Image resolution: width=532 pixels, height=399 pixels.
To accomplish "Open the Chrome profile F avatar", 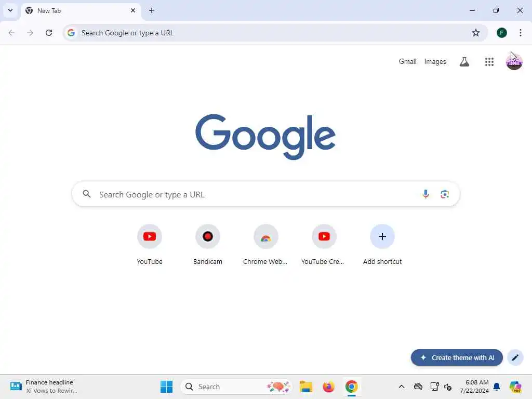I will coord(502,33).
